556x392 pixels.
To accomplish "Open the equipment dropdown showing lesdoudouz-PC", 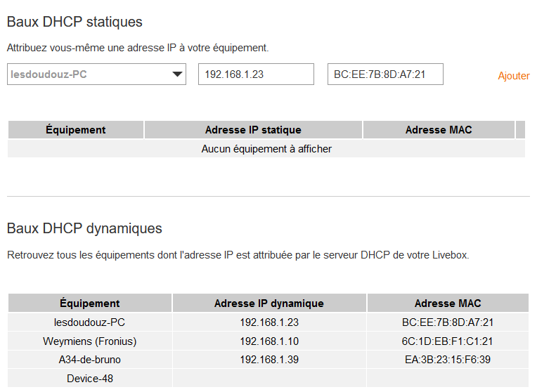I will (x=96, y=74).
